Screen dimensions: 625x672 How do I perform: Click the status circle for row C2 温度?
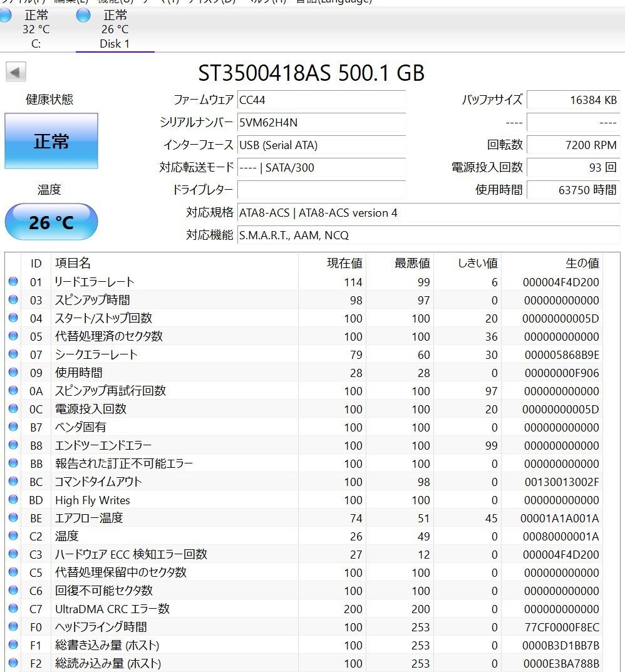coord(13,535)
